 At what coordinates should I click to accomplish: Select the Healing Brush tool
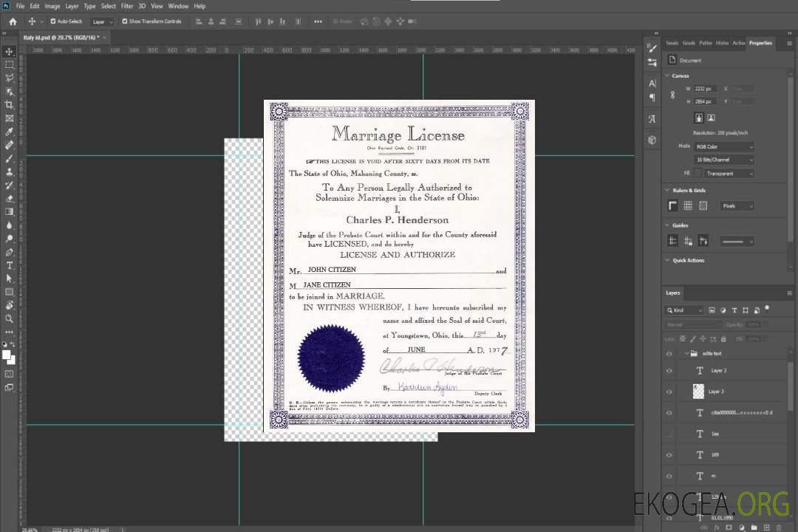point(9,145)
